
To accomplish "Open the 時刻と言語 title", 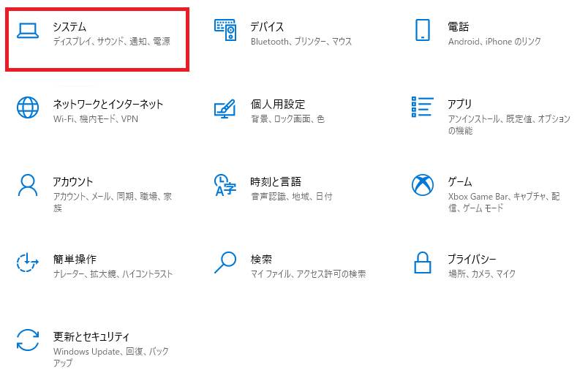I will (x=276, y=182).
